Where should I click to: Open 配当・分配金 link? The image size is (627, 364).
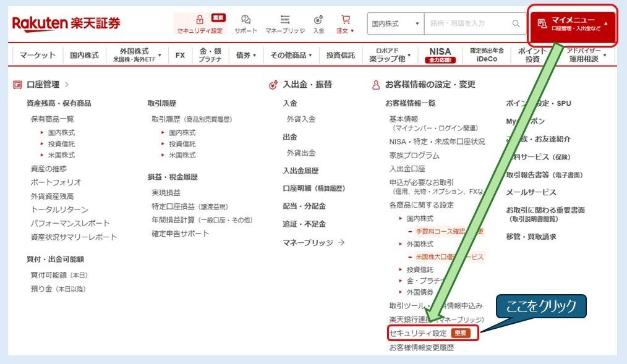(x=304, y=206)
